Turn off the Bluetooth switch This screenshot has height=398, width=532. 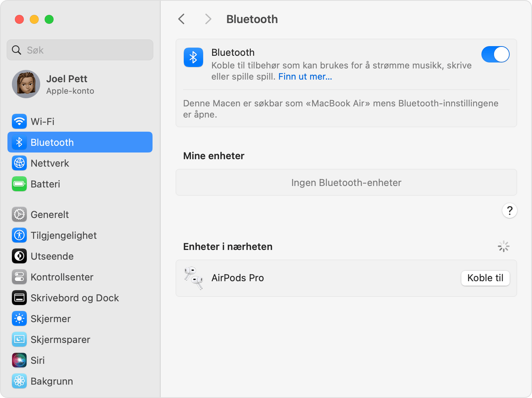(x=496, y=54)
